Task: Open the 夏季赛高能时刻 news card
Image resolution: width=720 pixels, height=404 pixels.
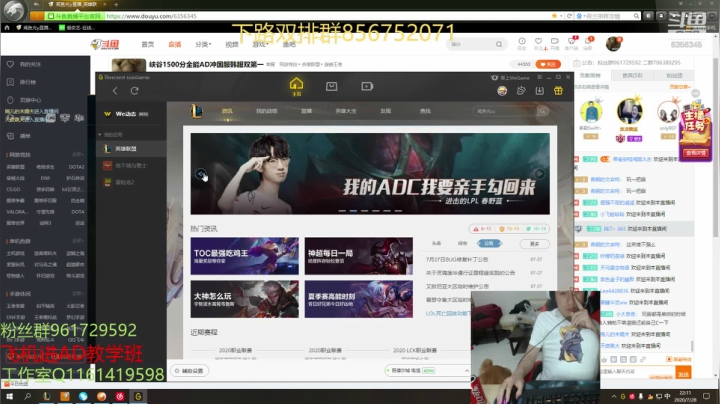Action: [359, 299]
